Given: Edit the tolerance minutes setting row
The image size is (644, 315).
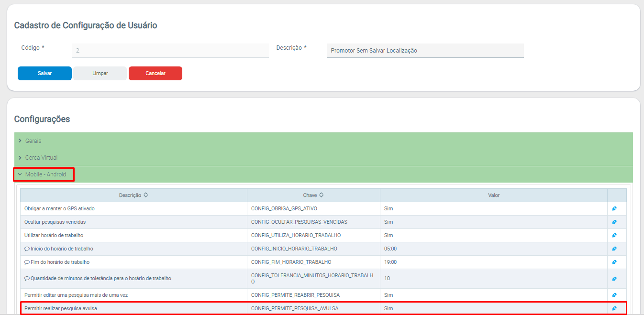Looking at the screenshot, I should pyautogui.click(x=614, y=279).
